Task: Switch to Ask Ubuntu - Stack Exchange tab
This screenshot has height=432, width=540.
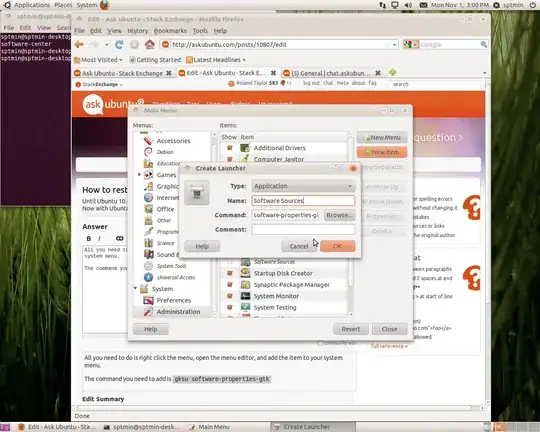Action: (123, 73)
